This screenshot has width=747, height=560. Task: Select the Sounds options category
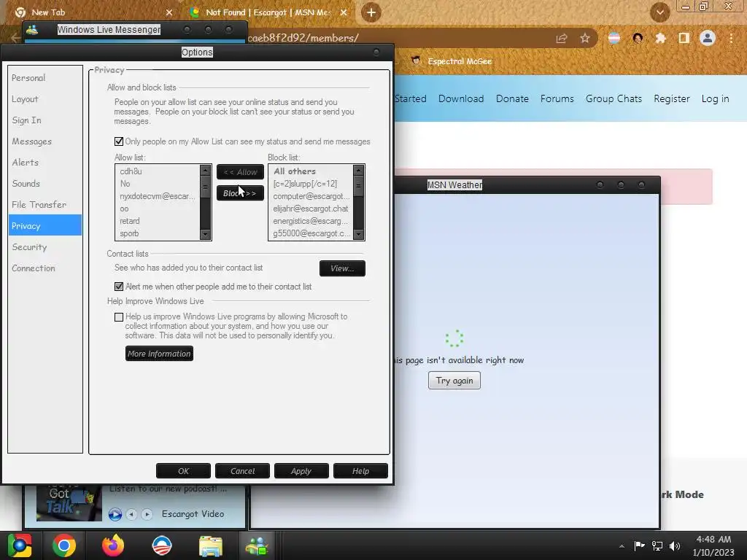coord(45,183)
